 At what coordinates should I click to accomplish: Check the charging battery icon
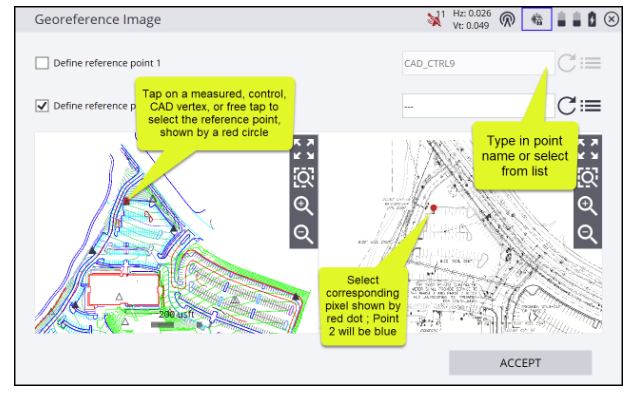(592, 19)
